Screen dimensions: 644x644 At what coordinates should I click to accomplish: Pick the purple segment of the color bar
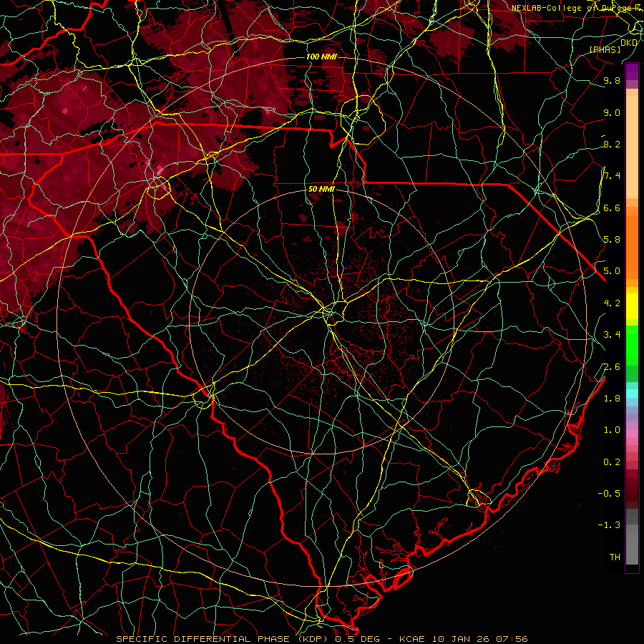tap(632, 72)
